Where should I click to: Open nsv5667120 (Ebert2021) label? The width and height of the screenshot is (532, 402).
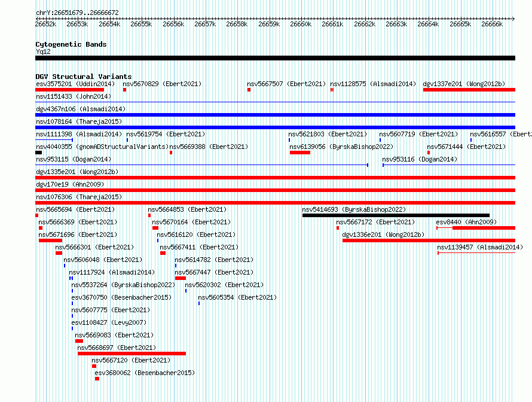click(x=131, y=360)
